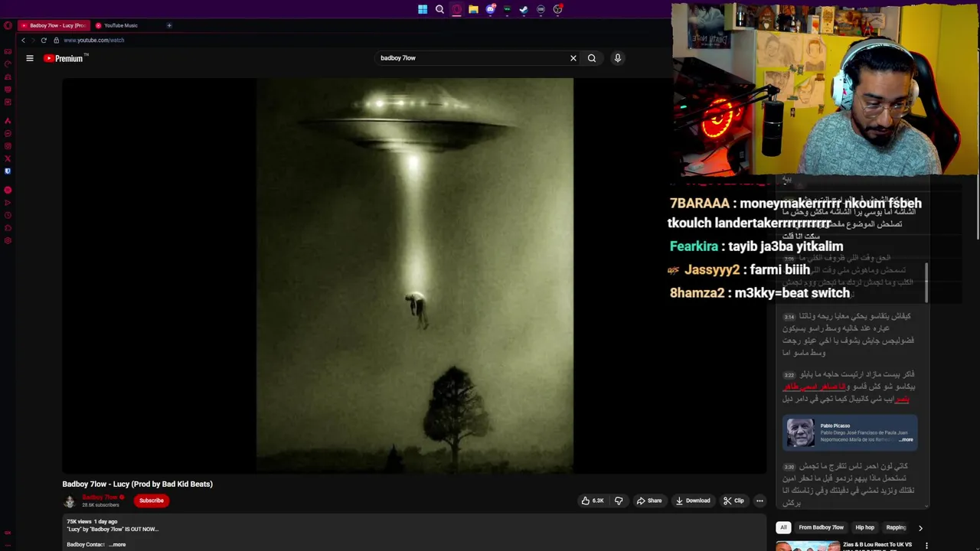
Task: Open Windows taskbar search
Action: pos(439,9)
